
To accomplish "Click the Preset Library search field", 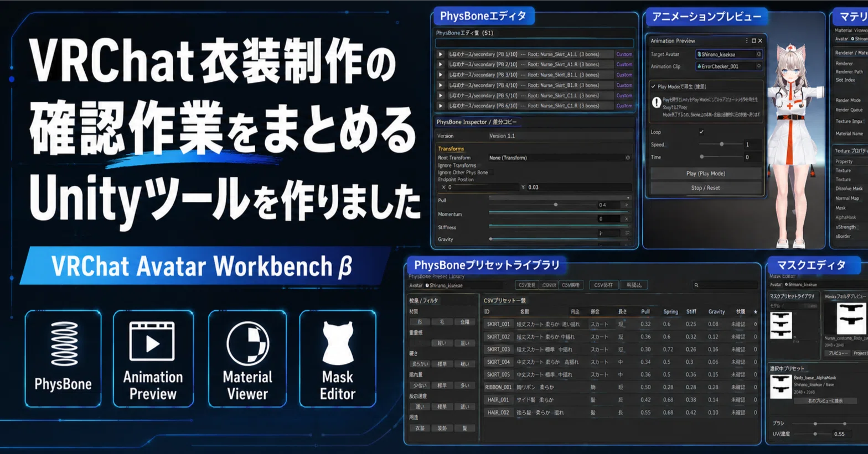I will coord(725,285).
